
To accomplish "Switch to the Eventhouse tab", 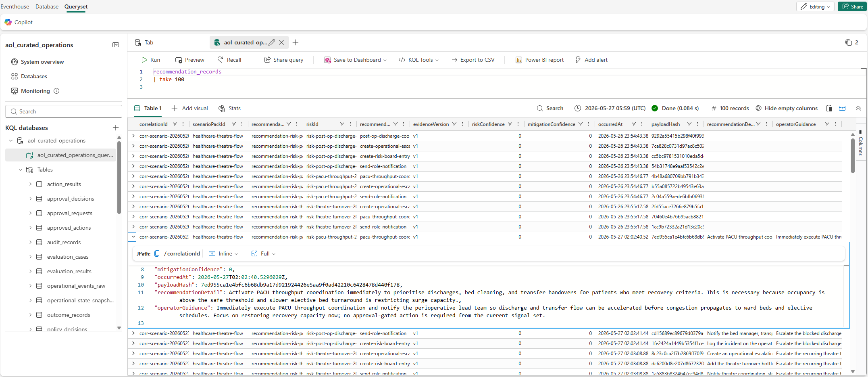I will click(x=15, y=6).
